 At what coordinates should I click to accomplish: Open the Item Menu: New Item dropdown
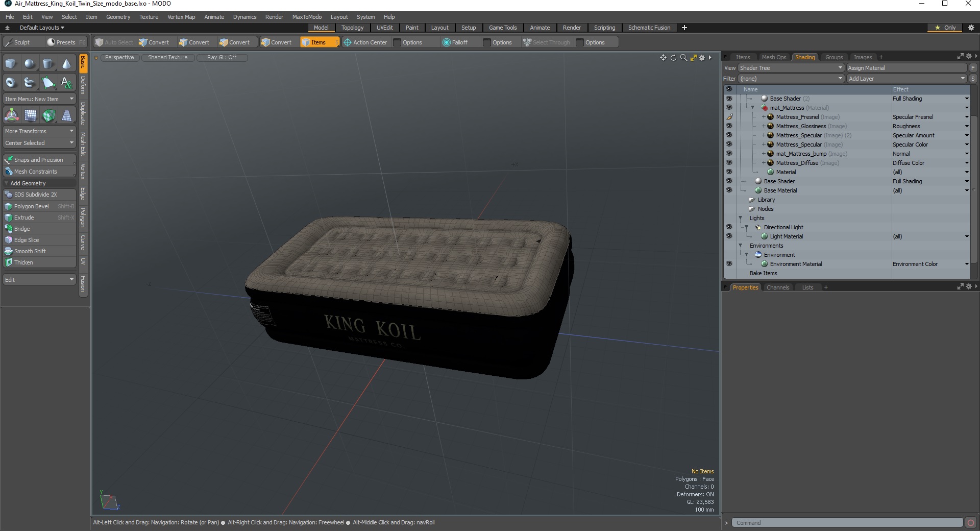point(39,99)
